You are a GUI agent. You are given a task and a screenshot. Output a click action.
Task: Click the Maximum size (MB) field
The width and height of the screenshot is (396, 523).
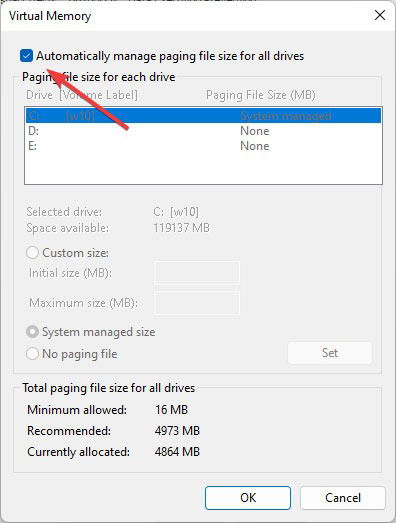[197, 303]
